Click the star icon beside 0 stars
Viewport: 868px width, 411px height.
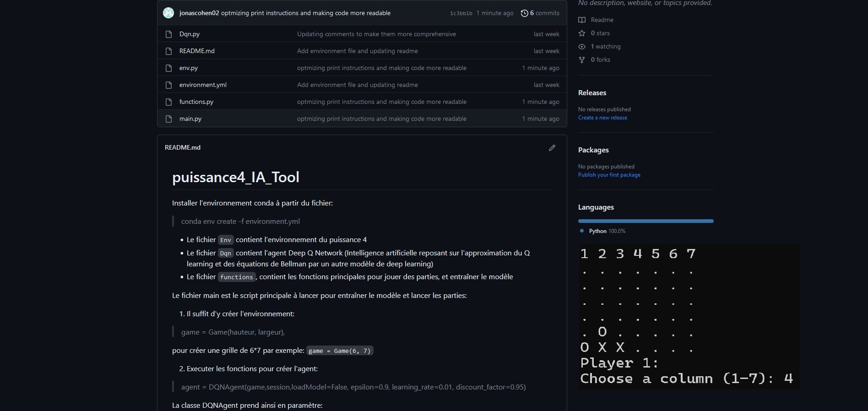[x=582, y=33]
